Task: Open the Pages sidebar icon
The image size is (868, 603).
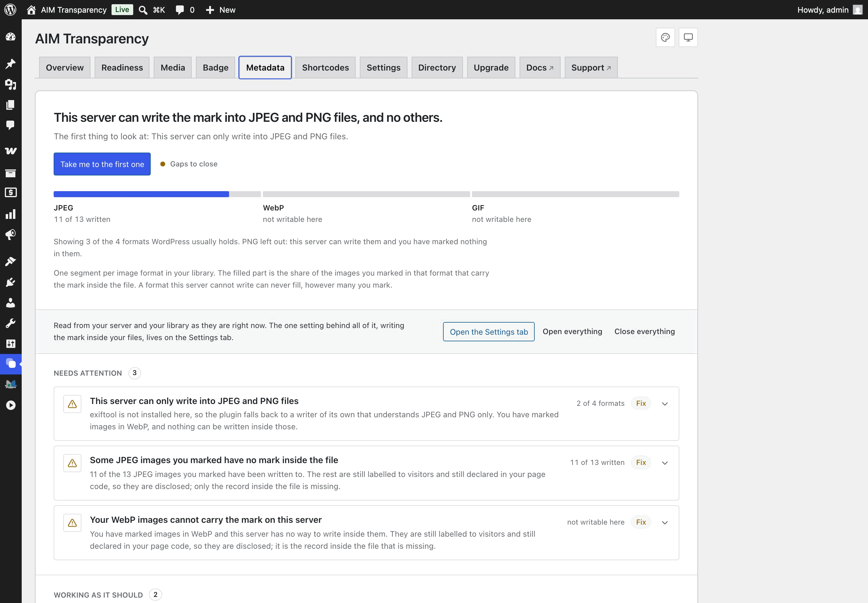Action: click(11, 105)
